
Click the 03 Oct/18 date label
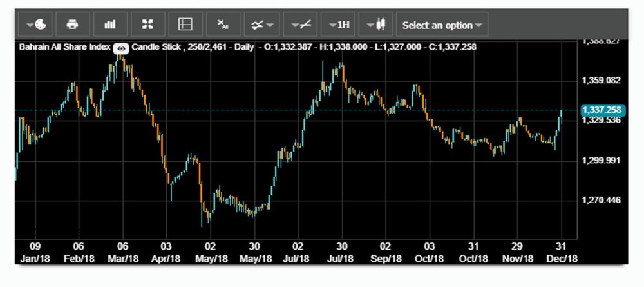429,252
